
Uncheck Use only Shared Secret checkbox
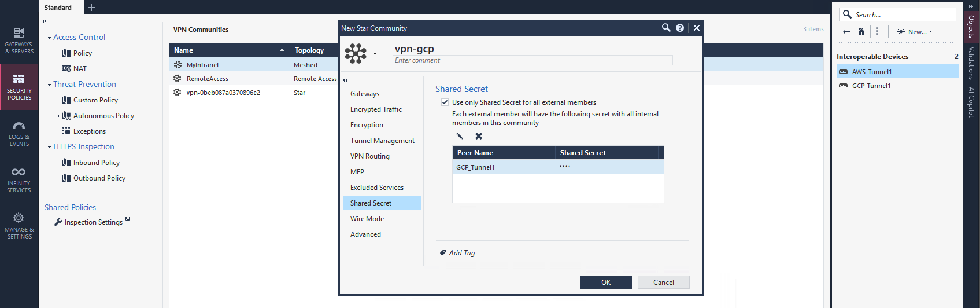click(x=445, y=102)
